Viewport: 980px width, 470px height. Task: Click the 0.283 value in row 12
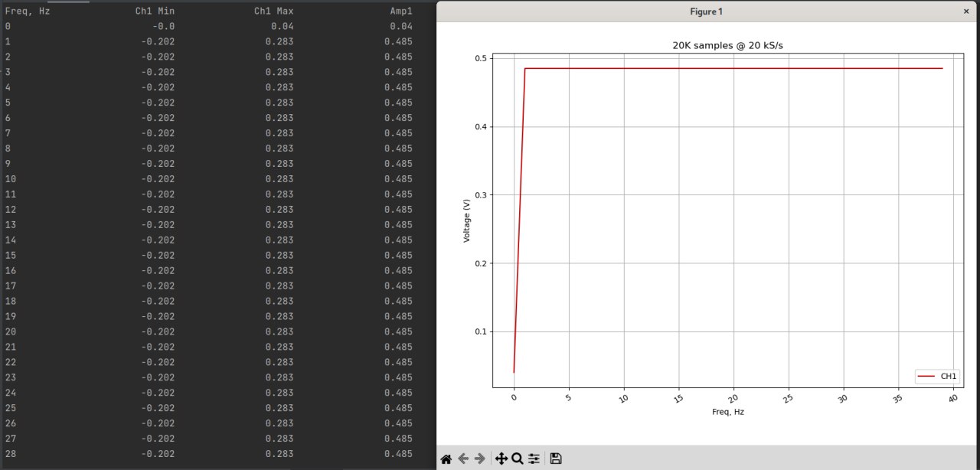coord(279,210)
